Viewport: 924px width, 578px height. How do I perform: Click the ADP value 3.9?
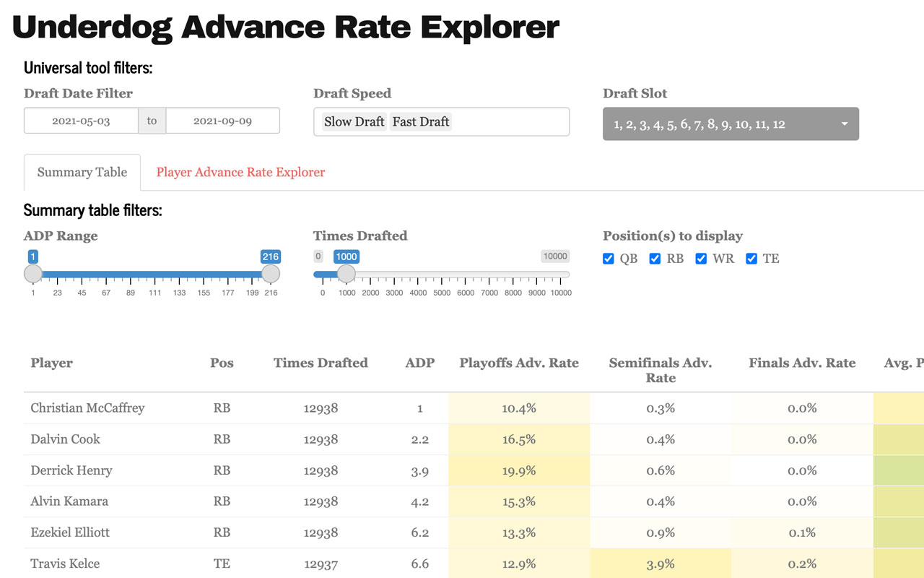coord(420,470)
